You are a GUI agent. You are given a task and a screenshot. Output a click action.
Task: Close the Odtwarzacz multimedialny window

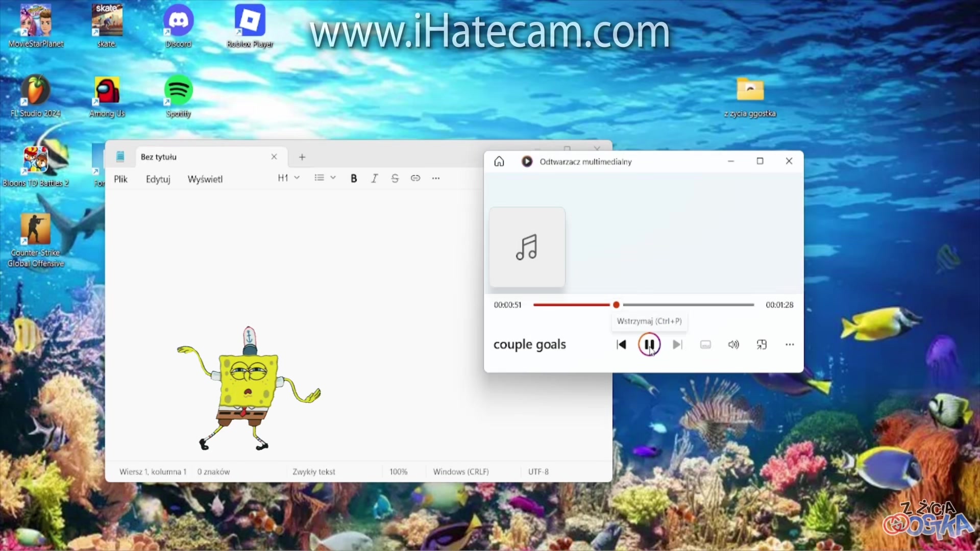pos(789,161)
